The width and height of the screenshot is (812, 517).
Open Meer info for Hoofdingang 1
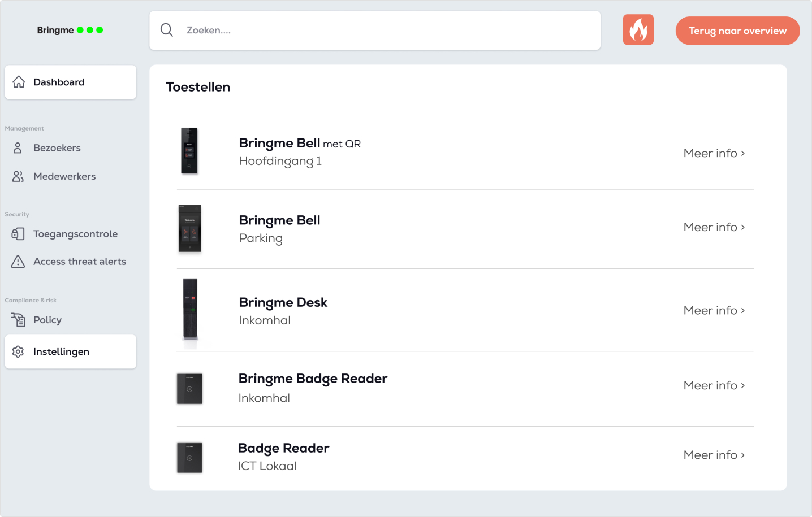click(x=714, y=153)
